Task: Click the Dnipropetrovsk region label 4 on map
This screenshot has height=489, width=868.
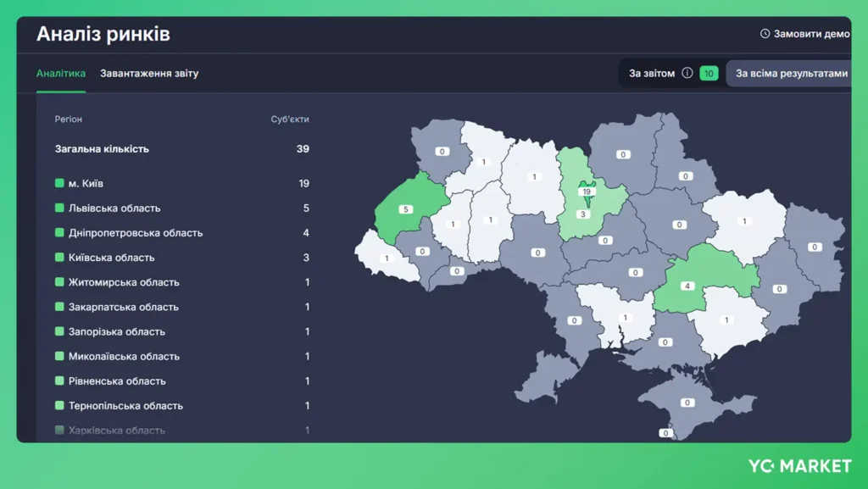Action: point(687,286)
